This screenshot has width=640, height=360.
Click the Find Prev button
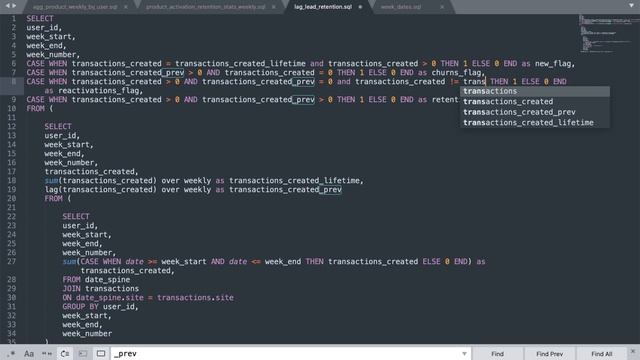[549, 354]
